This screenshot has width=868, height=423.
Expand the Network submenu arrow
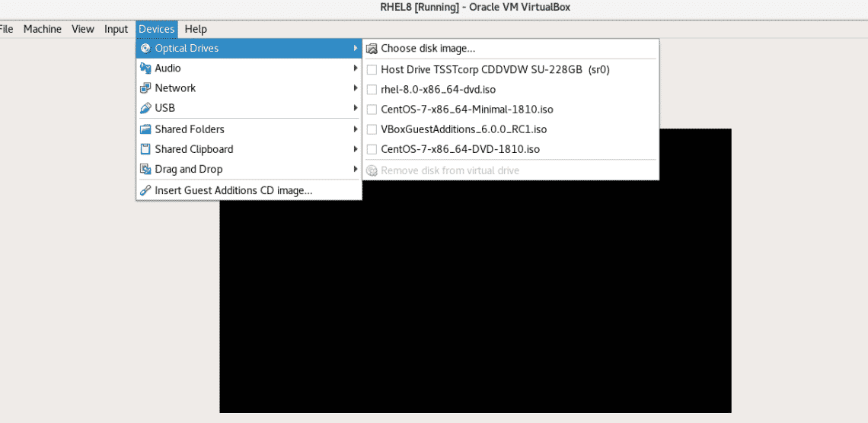coord(355,88)
